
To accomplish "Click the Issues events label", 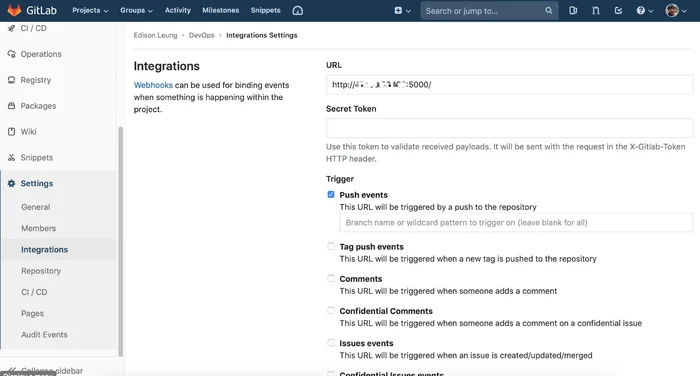I will [366, 343].
